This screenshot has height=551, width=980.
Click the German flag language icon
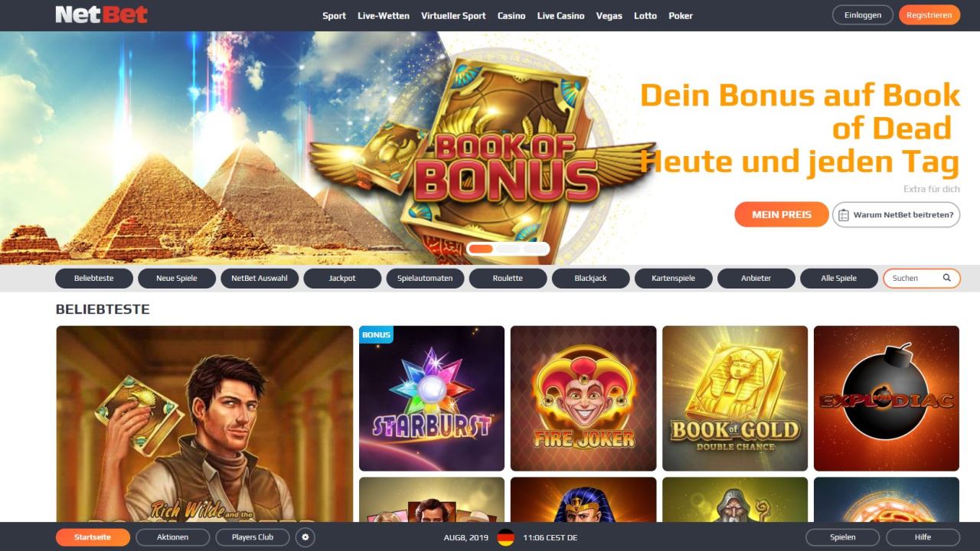pos(505,537)
